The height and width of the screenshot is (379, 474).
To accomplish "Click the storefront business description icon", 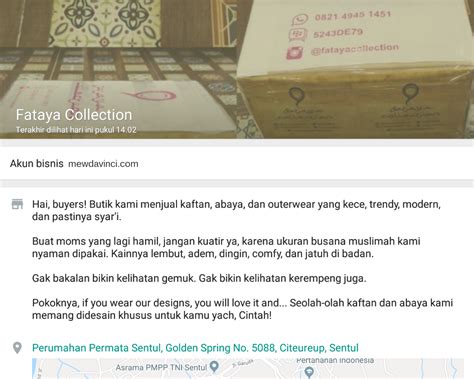I will pos(17,204).
